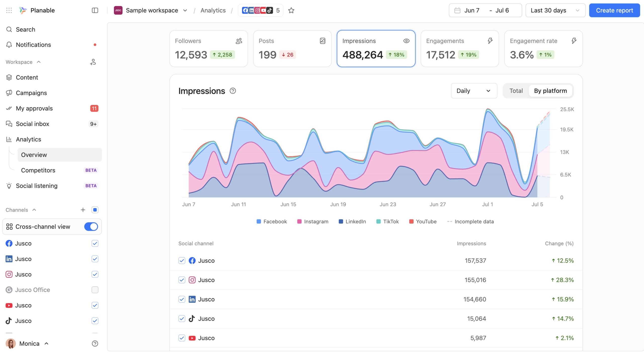Uncheck YouTube Jusco table row
Screen dimensions: 644x353
182,338
